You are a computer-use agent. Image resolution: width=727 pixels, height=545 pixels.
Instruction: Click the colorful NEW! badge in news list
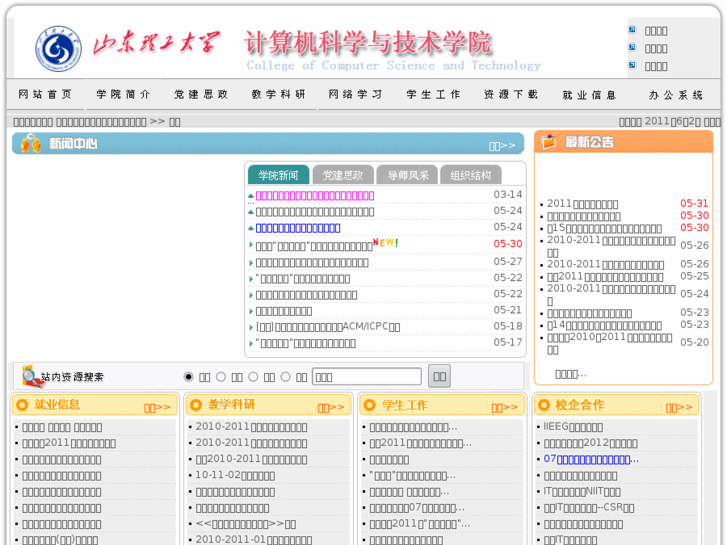coord(386,243)
